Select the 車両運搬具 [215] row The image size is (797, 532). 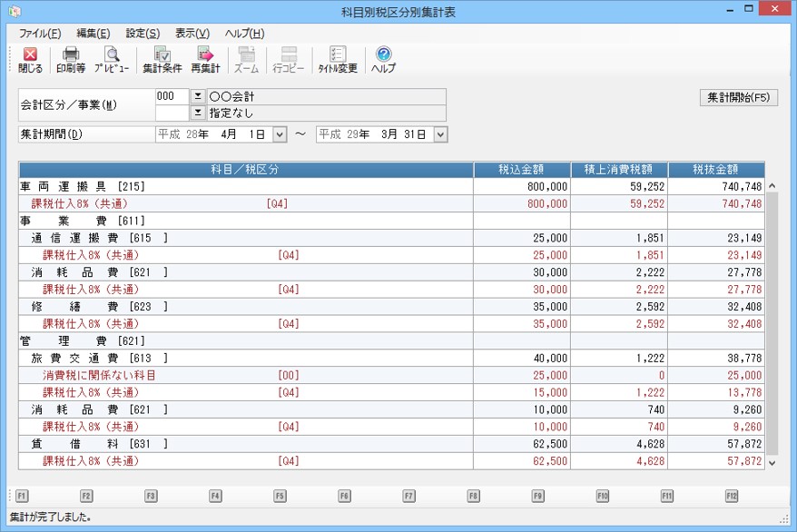tap(245, 186)
